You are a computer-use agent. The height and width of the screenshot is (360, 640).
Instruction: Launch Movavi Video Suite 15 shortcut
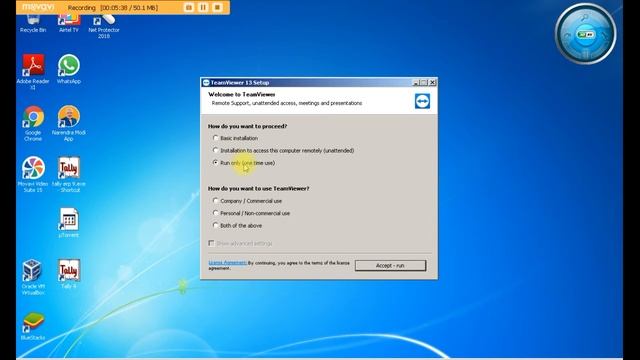tap(33, 174)
